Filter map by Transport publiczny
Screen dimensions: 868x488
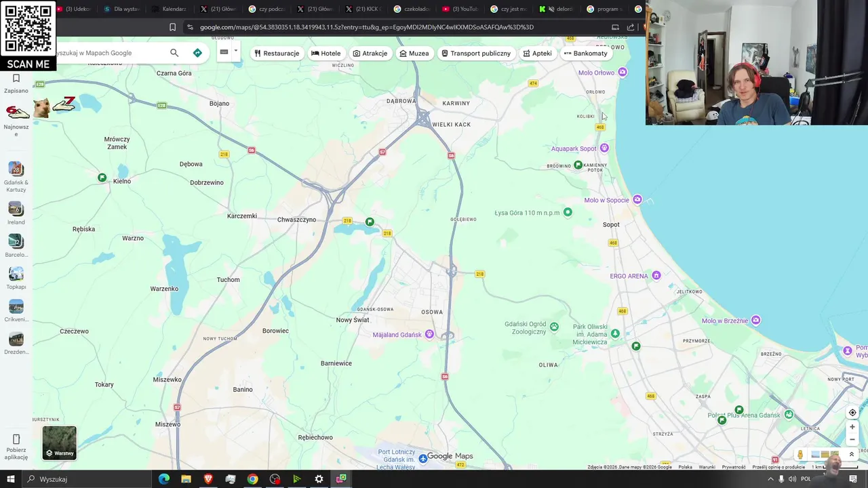point(476,54)
